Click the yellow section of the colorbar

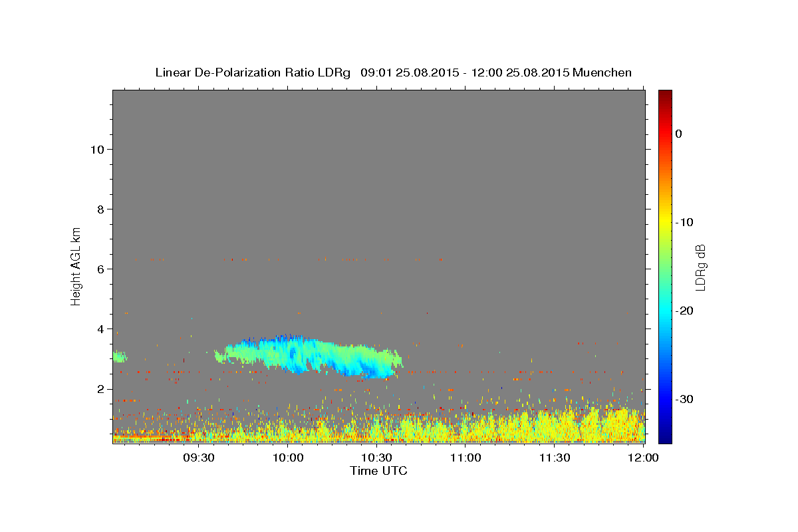point(665,219)
